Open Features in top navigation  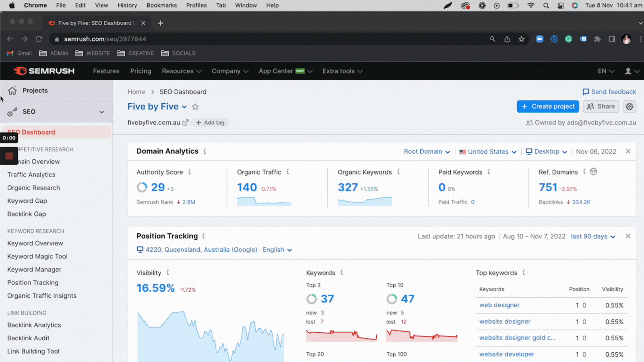[106, 71]
